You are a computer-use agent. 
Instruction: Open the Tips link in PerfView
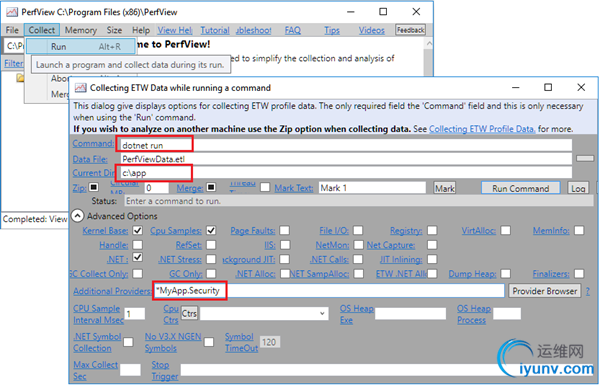[332, 30]
